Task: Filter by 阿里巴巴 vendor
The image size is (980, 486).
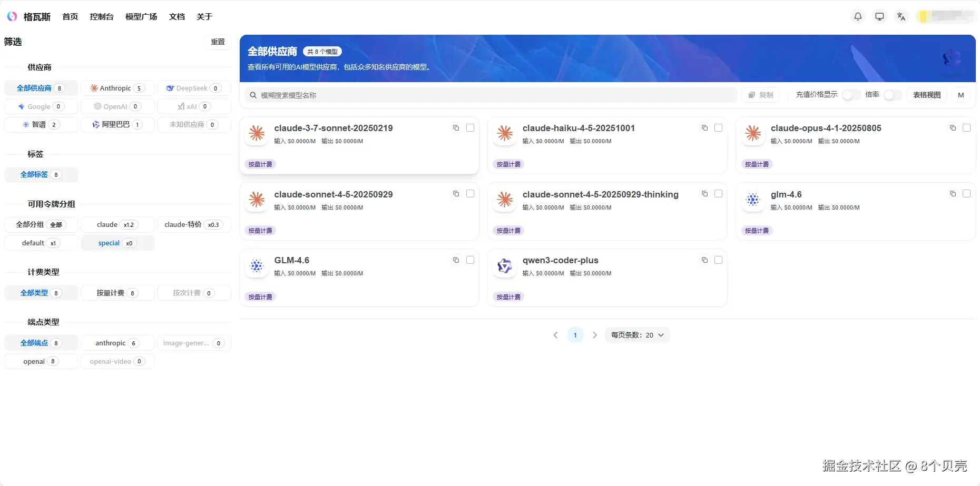Action: 117,124
